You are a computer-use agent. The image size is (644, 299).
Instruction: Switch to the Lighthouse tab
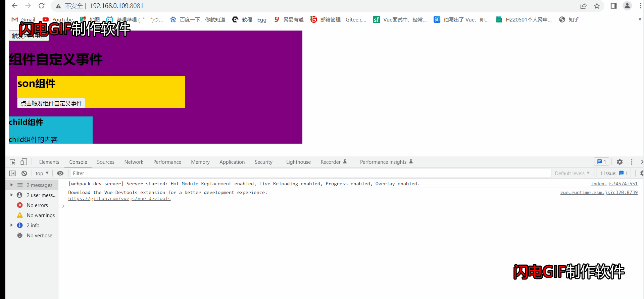(298, 162)
